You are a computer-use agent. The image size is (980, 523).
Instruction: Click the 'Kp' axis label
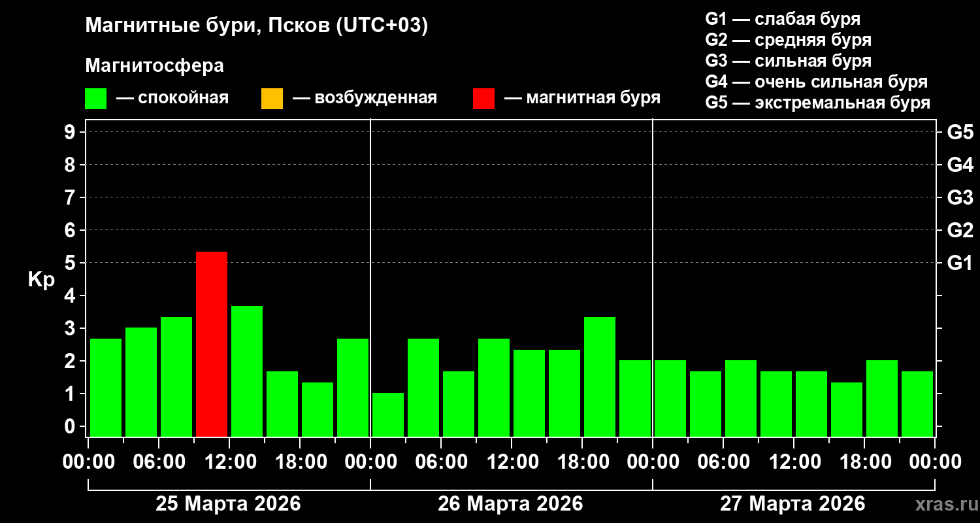pyautogui.click(x=41, y=279)
